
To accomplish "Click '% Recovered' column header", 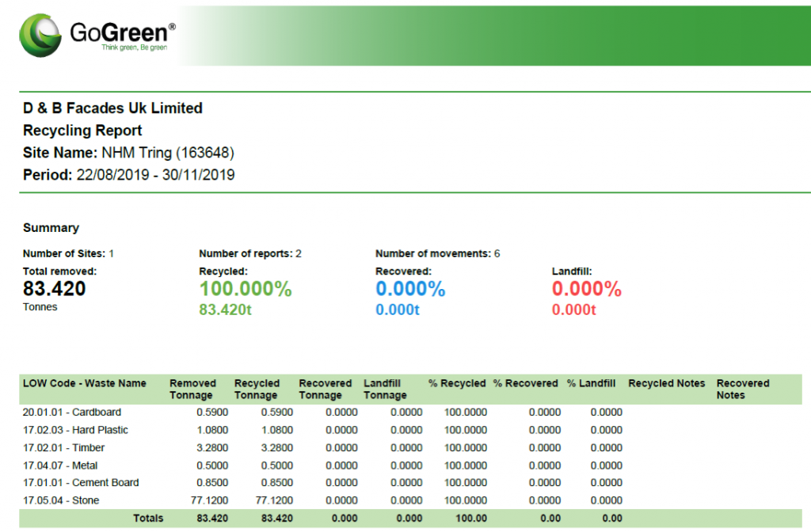I will tap(526, 383).
